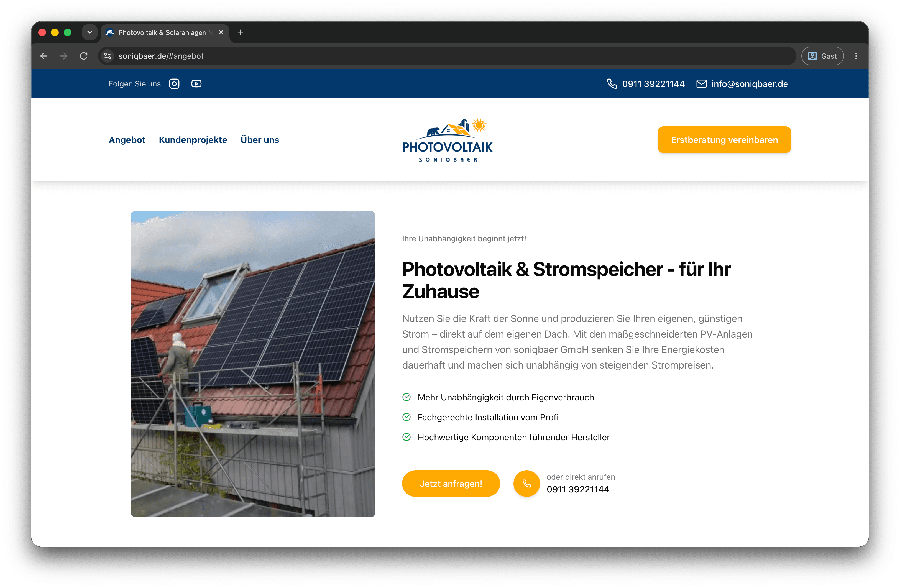Expand the tab search dropdown arrow
The image size is (900, 588).
pos(90,32)
